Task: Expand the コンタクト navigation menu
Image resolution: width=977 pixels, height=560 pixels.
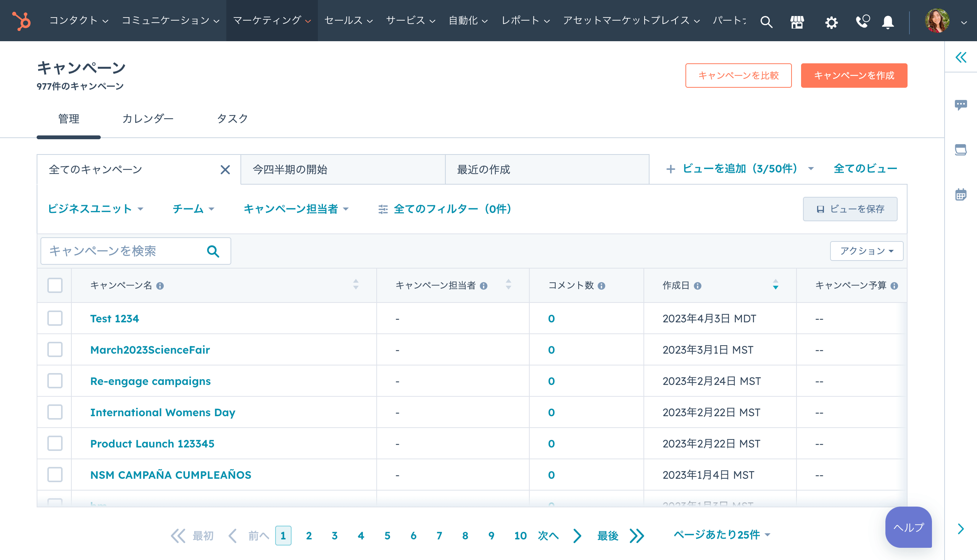Action: pos(79,20)
